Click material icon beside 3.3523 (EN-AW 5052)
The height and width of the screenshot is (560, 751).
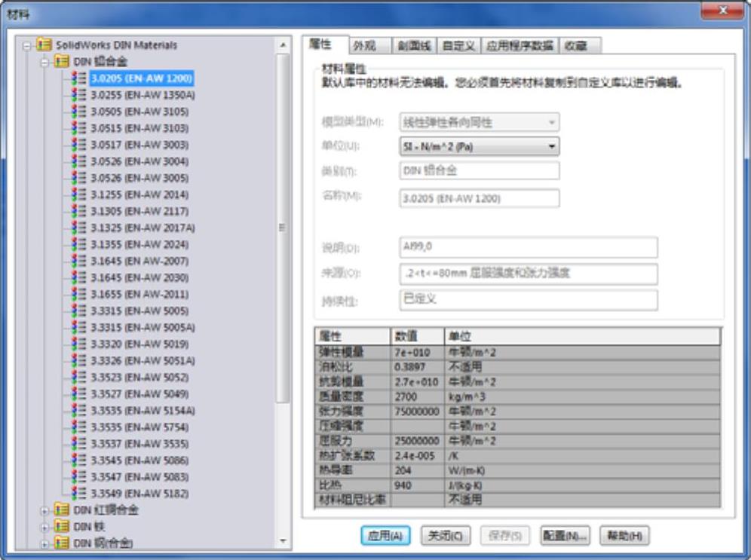(79, 377)
